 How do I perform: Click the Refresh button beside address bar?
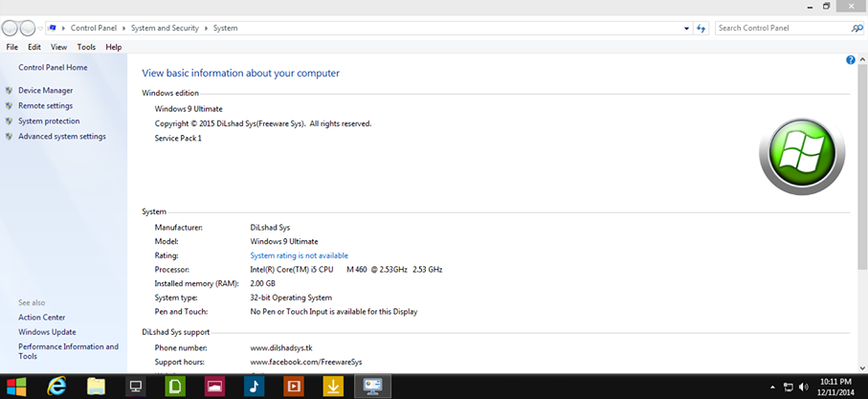tap(701, 28)
